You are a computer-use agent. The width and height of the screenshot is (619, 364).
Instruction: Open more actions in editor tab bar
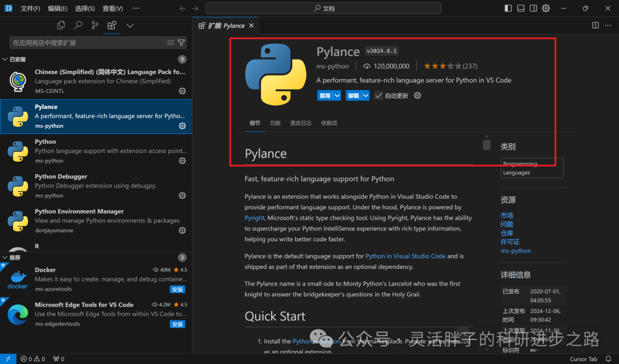[x=608, y=25]
